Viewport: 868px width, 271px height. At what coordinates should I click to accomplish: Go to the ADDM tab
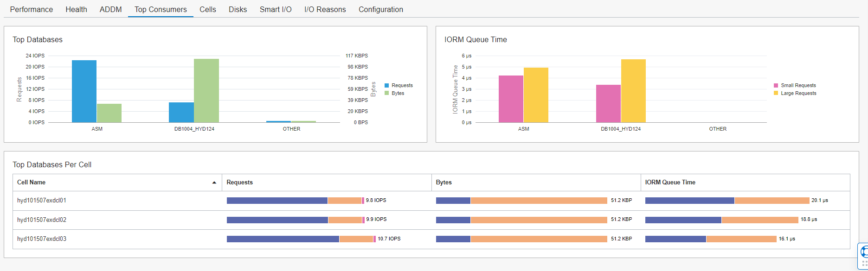(x=110, y=9)
